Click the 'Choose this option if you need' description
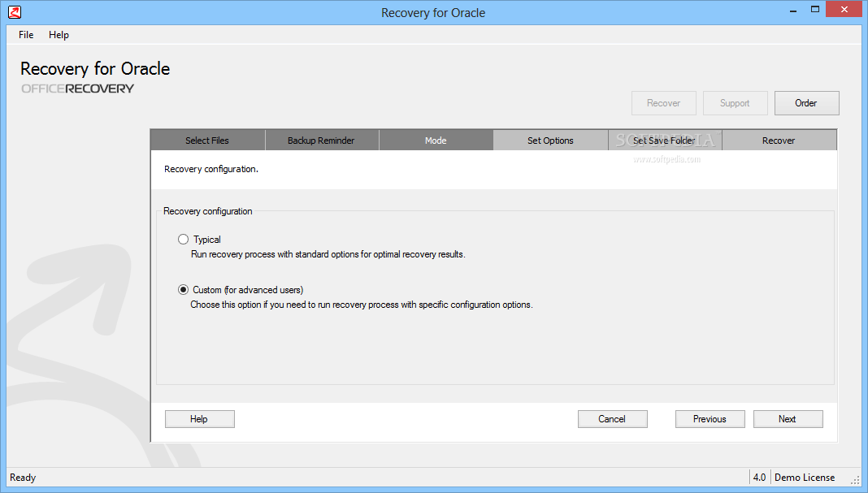This screenshot has height=493, width=868. click(362, 305)
